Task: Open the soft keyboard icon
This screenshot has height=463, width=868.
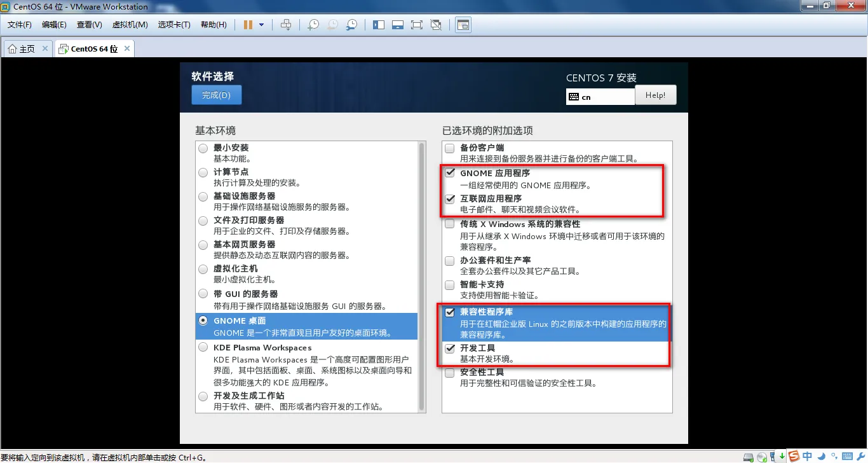Action: (x=846, y=456)
